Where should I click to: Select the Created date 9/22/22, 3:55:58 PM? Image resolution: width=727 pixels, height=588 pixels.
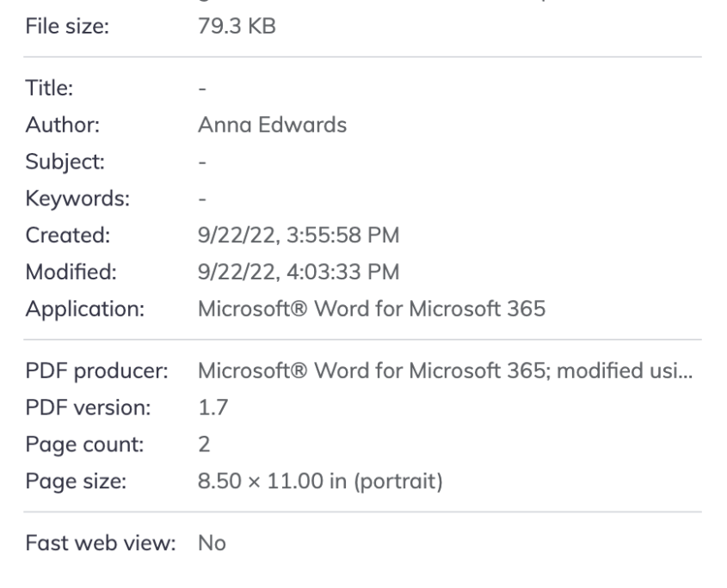296,236
